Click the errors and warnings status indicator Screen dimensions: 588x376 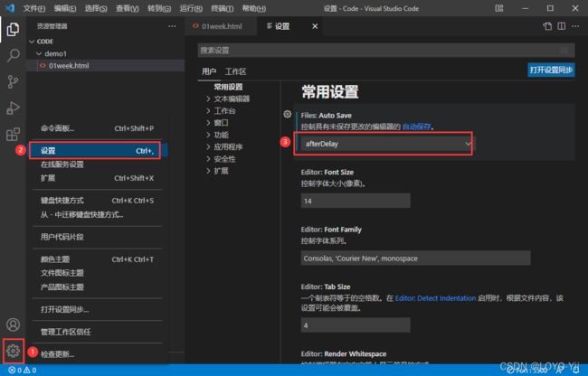click(22, 370)
